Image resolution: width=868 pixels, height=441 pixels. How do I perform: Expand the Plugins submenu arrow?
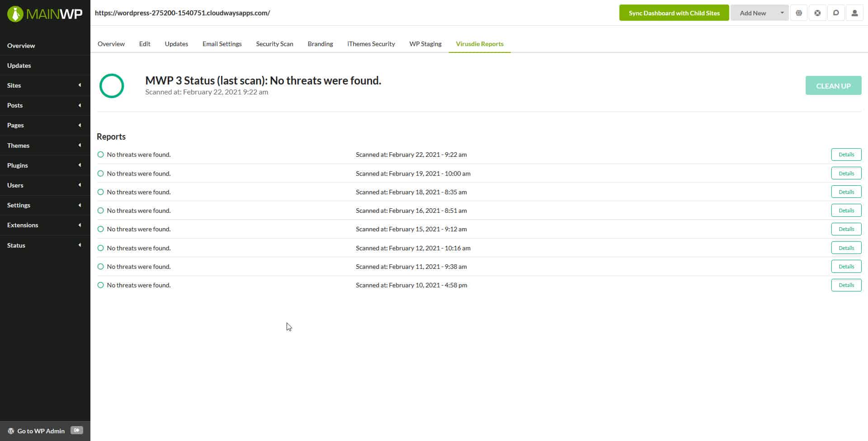80,165
